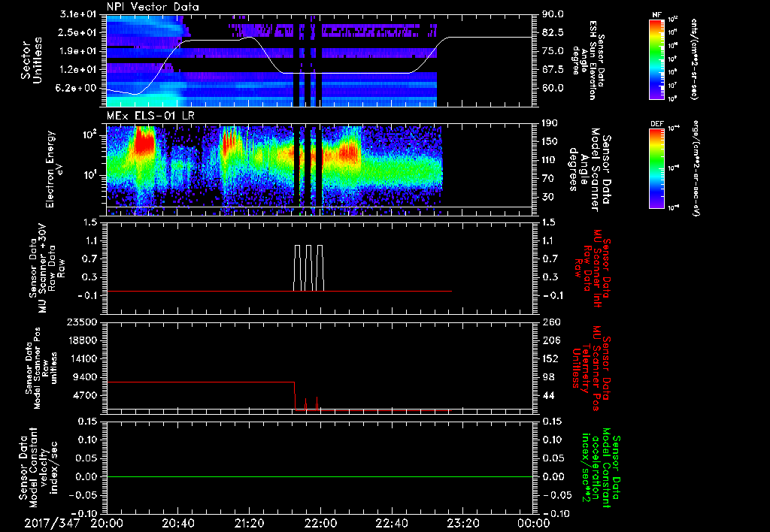
Task: Click the red scanner position step drop
Action: click(295, 395)
